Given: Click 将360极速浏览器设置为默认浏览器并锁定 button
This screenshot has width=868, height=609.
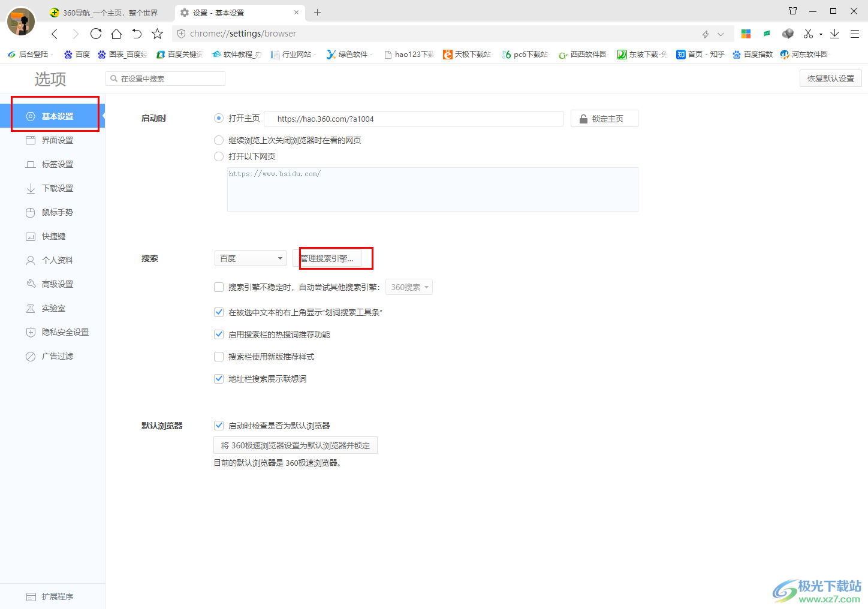Looking at the screenshot, I should [296, 445].
